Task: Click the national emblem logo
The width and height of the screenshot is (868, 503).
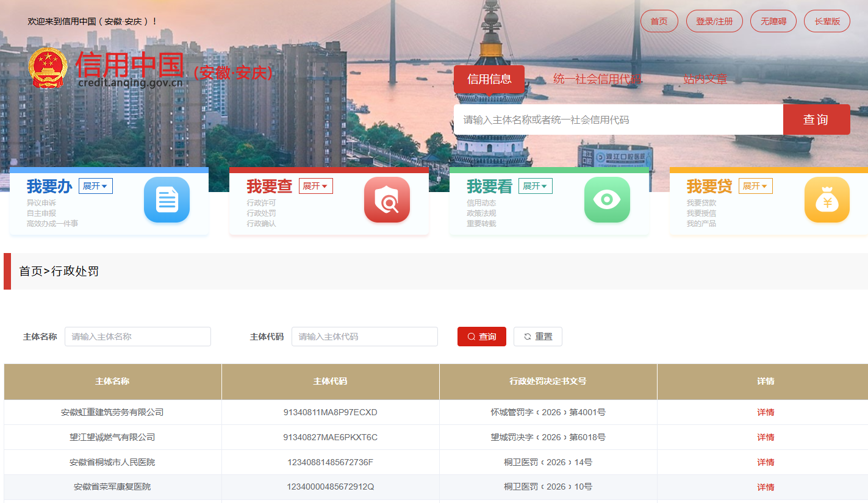Action: tap(48, 68)
